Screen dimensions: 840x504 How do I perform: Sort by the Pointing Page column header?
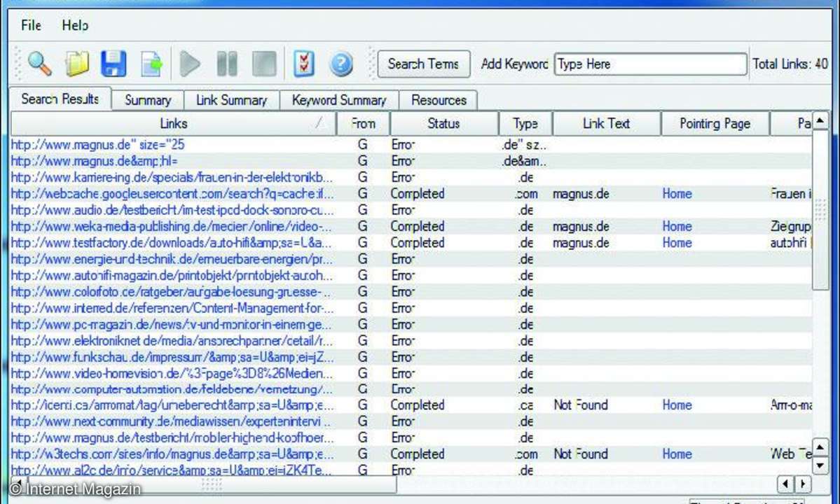715,124
